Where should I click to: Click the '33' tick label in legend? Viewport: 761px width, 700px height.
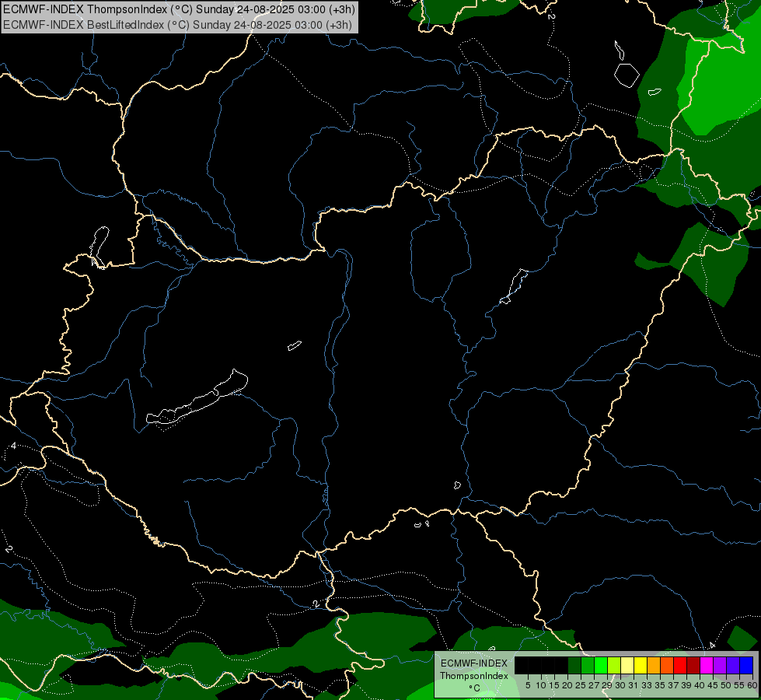tap(647, 685)
